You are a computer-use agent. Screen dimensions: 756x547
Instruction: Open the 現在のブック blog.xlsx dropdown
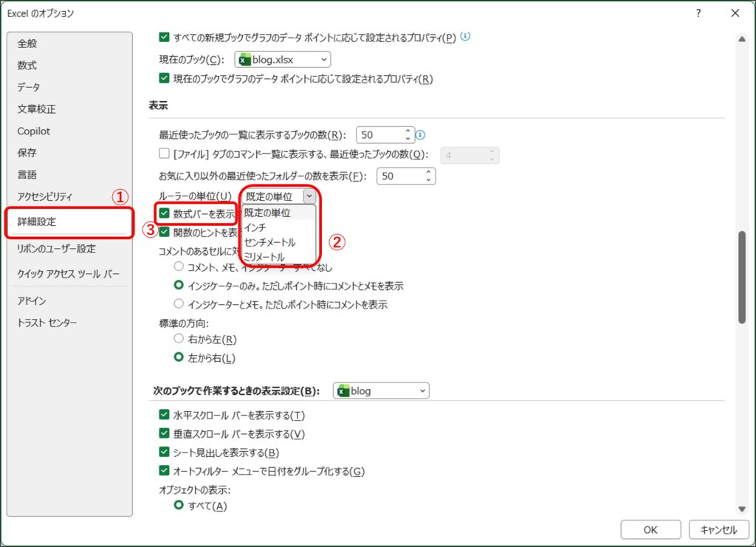coord(282,60)
